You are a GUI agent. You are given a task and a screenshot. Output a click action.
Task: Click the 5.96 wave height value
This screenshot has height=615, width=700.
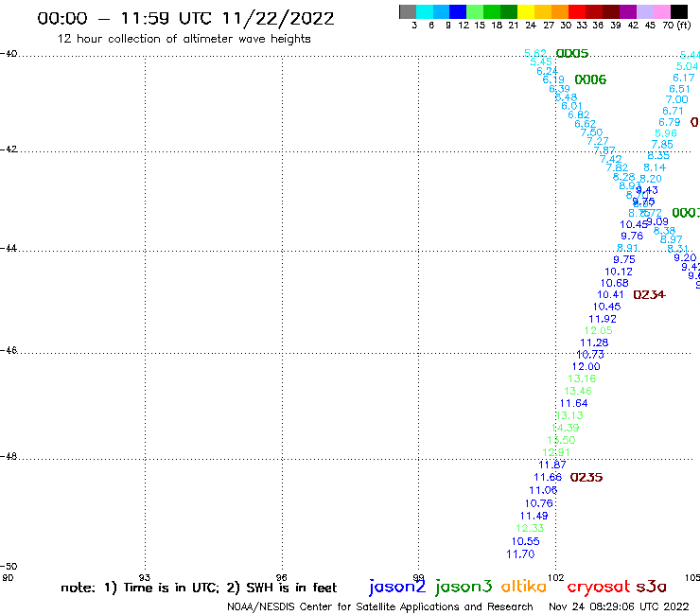pos(666,133)
